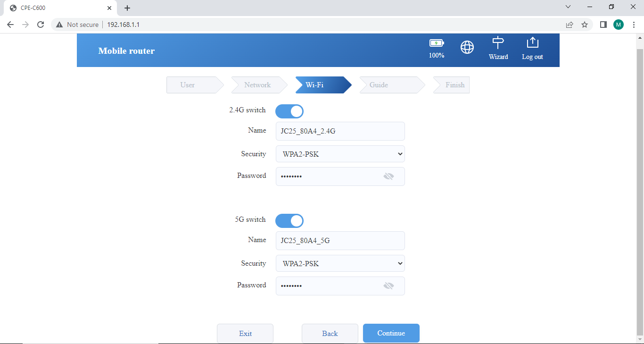This screenshot has height=344, width=644.
Task: Click the 2.4G Password field
Action: pos(340,176)
